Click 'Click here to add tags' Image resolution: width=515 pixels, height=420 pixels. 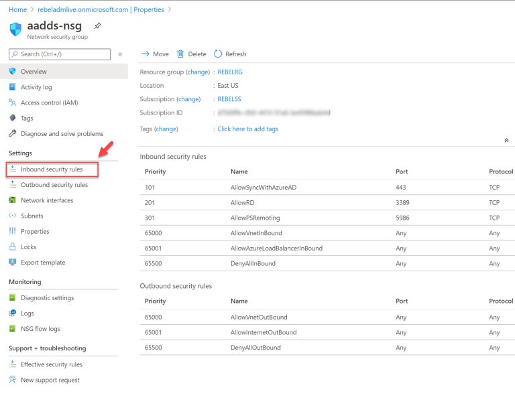247,129
